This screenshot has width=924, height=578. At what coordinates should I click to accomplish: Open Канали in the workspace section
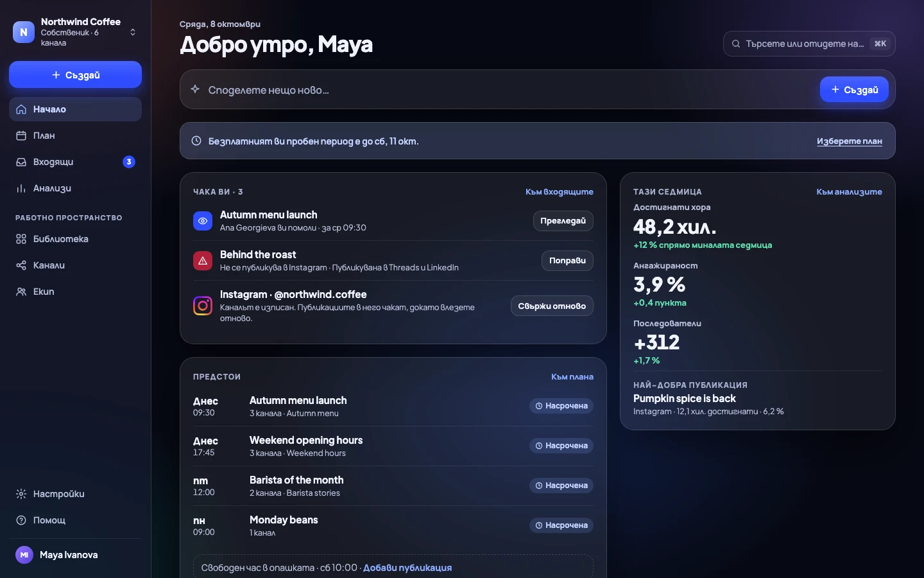[x=75, y=265]
